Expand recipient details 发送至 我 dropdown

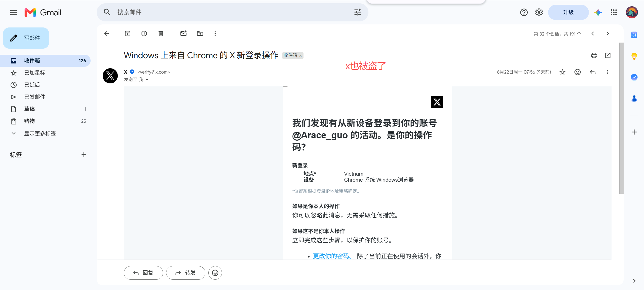pos(147,80)
